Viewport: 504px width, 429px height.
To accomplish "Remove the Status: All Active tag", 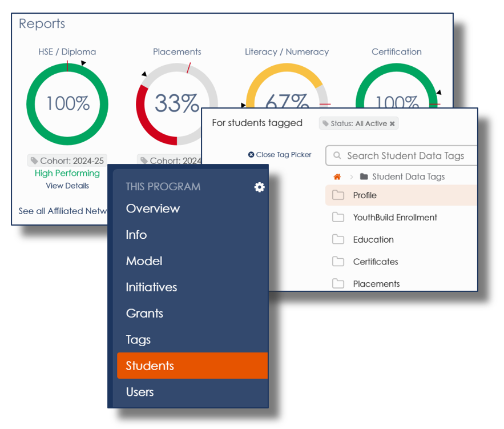I will pyautogui.click(x=392, y=123).
